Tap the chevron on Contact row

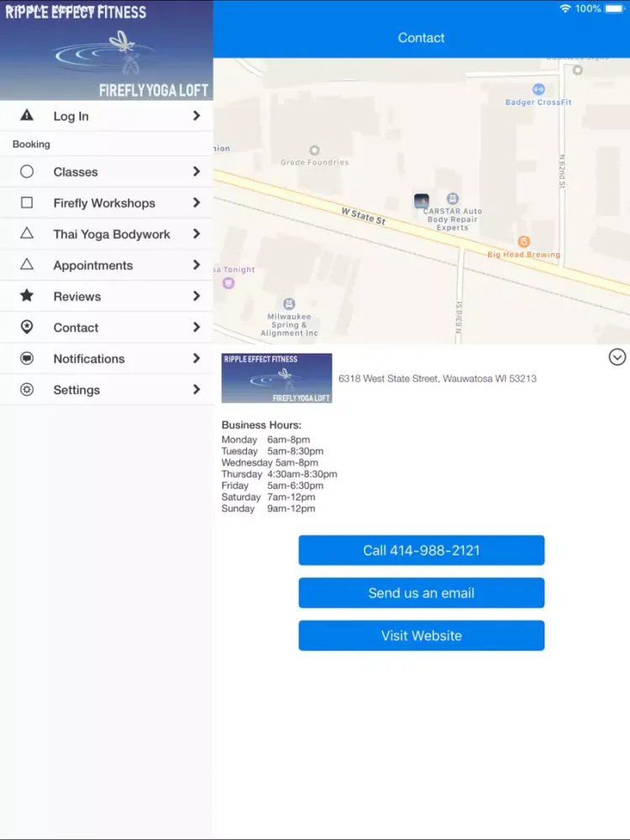point(197,327)
